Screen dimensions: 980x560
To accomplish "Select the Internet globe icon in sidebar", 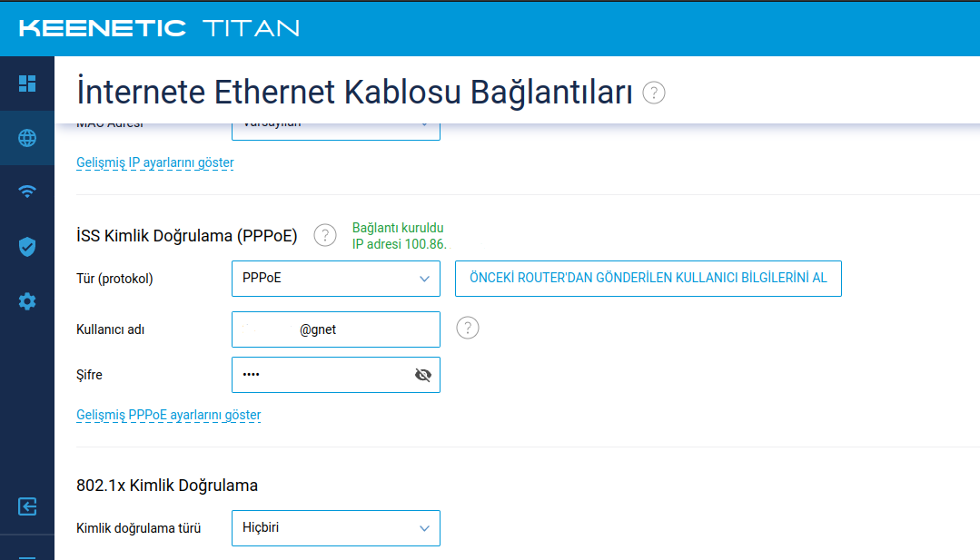I will [27, 138].
